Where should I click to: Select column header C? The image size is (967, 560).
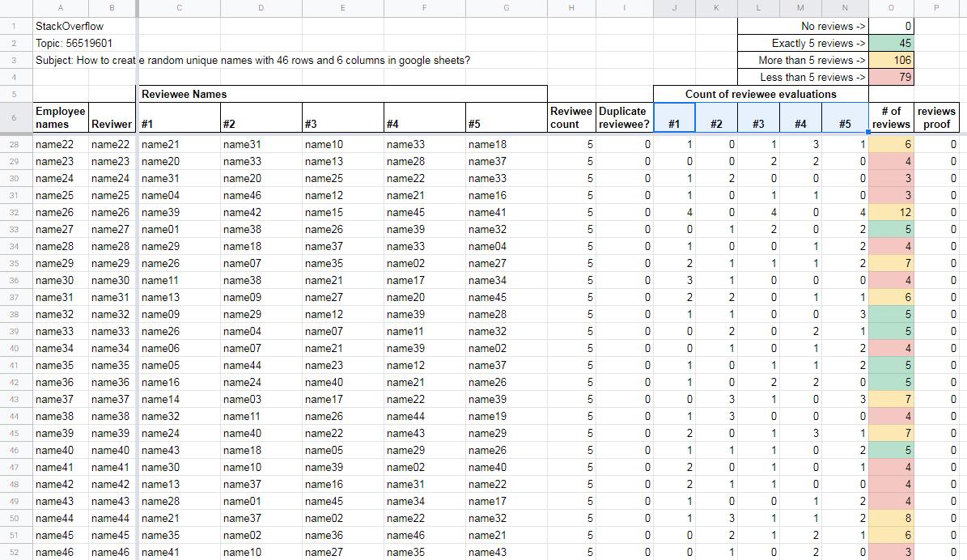179,8
